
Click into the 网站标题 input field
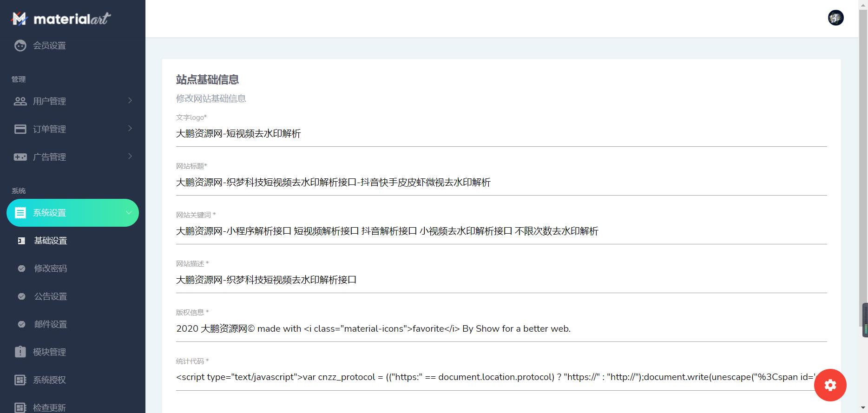click(x=501, y=183)
